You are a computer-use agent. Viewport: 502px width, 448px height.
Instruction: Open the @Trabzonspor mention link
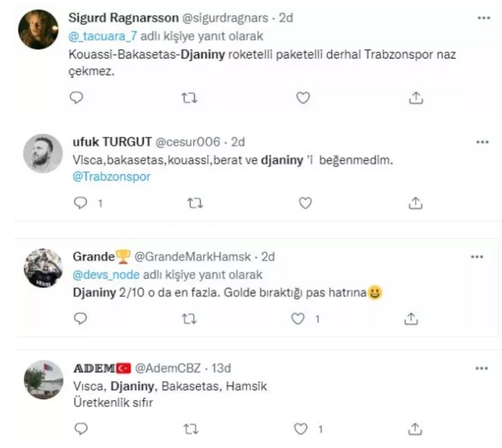112,177
